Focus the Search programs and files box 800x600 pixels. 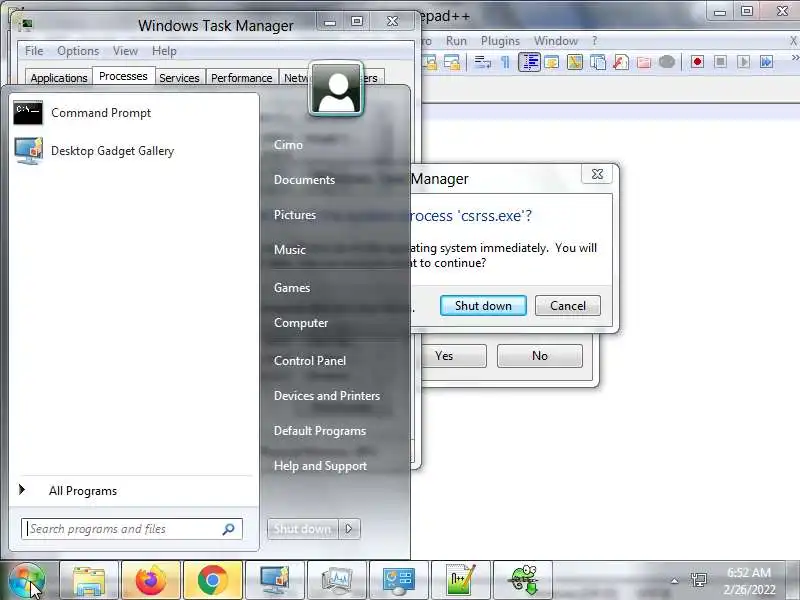tap(132, 529)
